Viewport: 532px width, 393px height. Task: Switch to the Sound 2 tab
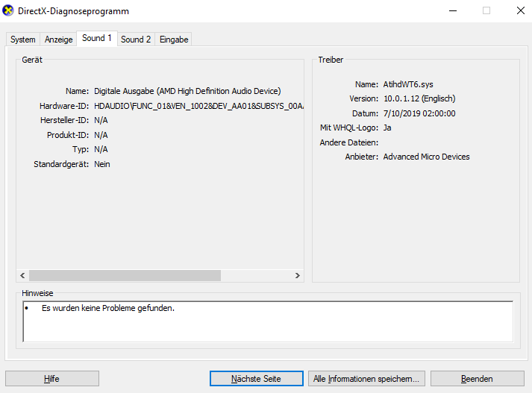click(x=136, y=40)
